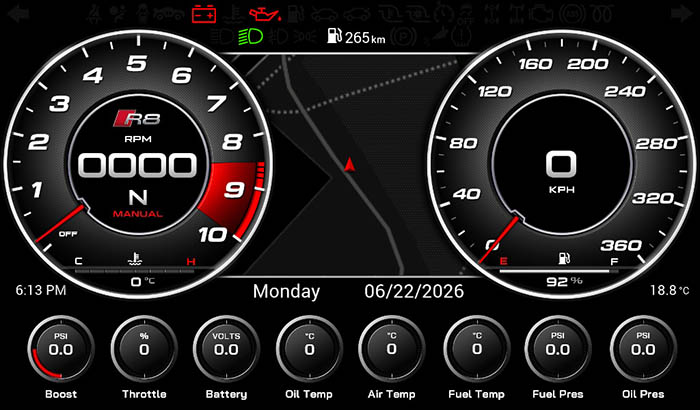
Task: Tap the 0 °C coolant temperature value
Action: tap(143, 281)
